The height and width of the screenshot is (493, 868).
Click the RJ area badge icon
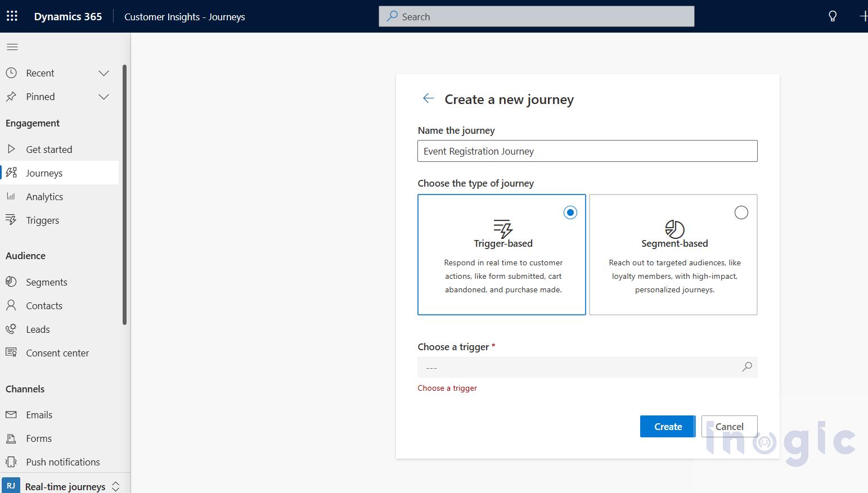coord(11,486)
